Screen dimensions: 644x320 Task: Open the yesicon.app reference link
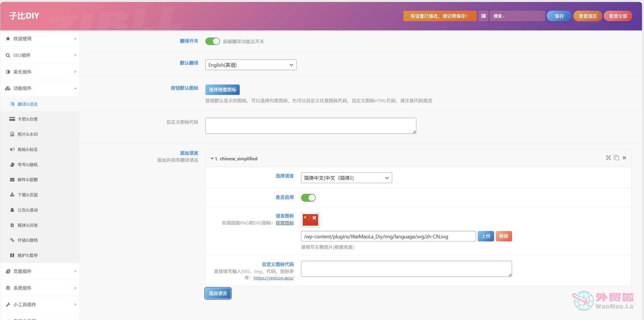(x=273, y=278)
